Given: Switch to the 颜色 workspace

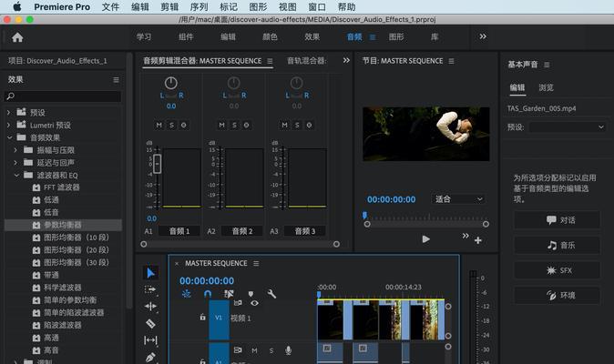Looking at the screenshot, I should pyautogui.click(x=270, y=36).
